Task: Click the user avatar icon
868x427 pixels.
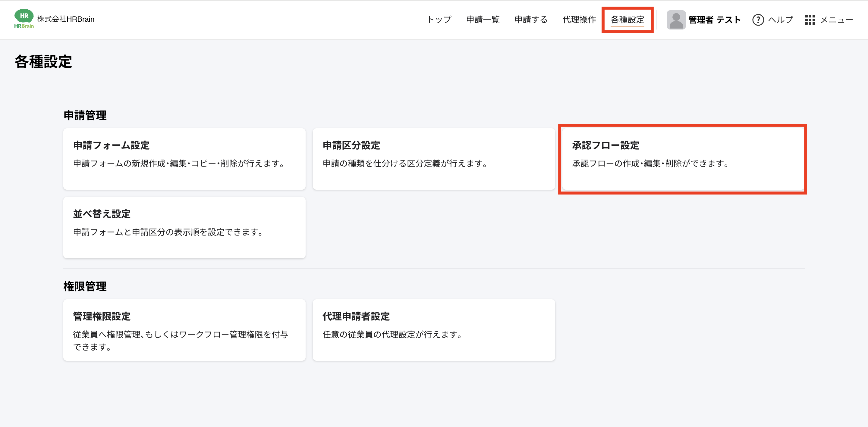Action: point(676,20)
